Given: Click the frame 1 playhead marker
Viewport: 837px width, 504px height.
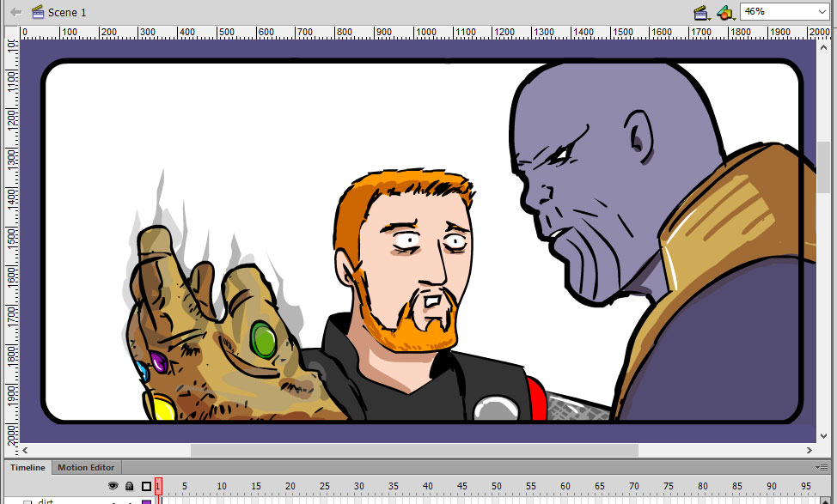Looking at the screenshot, I should point(158,486).
